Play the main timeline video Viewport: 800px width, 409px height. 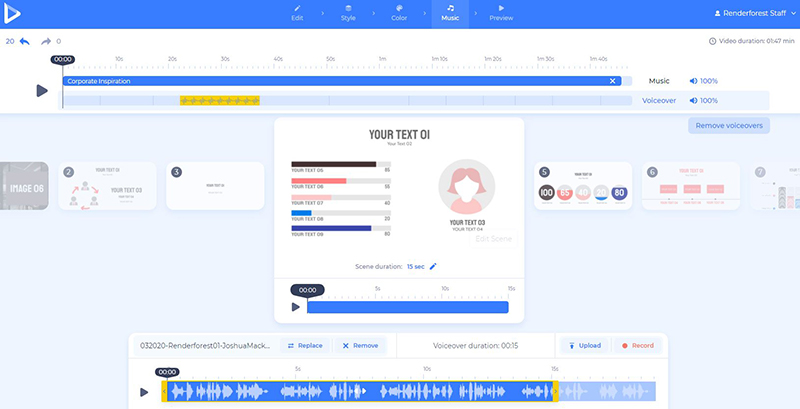pyautogui.click(x=41, y=90)
